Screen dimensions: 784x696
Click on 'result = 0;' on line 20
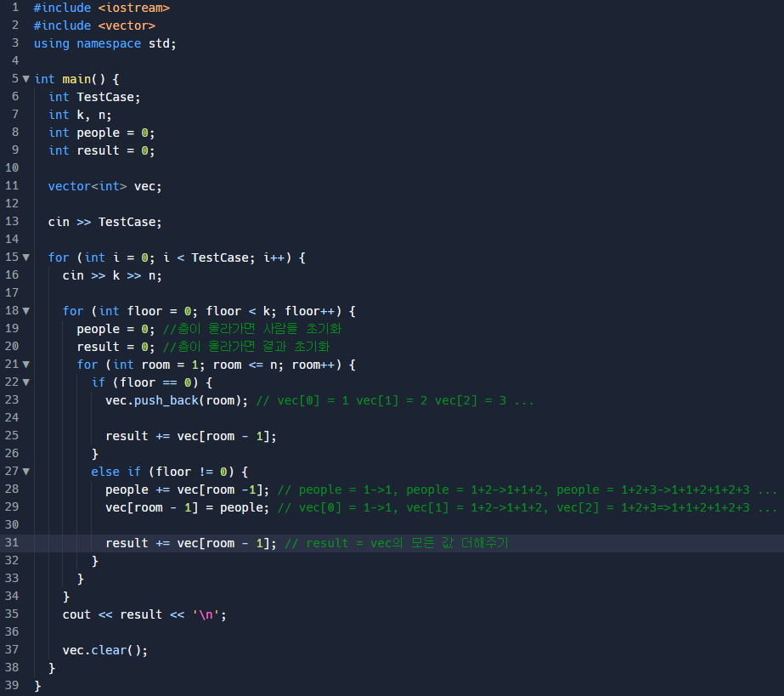[x=116, y=347]
